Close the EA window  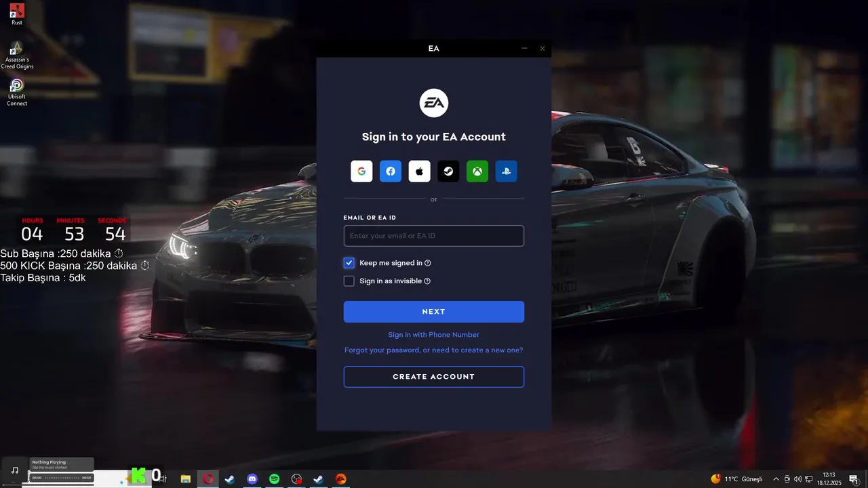[x=542, y=48]
